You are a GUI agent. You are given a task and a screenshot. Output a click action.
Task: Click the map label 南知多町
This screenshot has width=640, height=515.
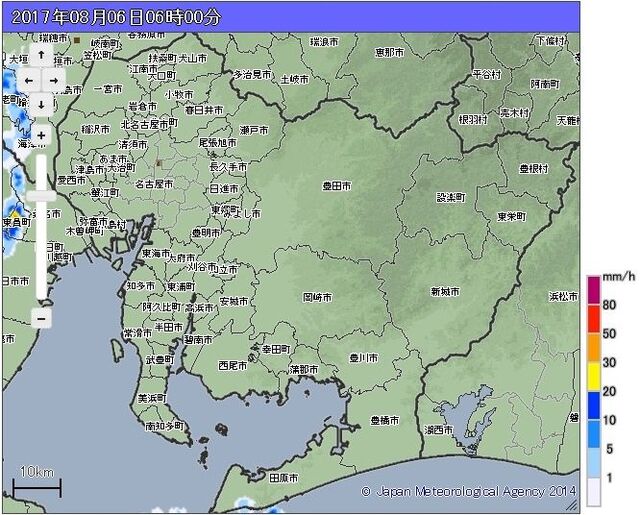pyautogui.click(x=165, y=426)
